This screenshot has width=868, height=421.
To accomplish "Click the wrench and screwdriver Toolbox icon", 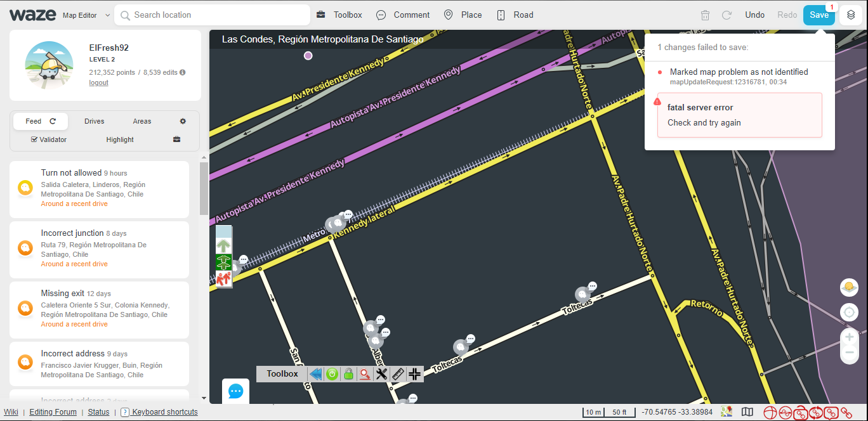I will pyautogui.click(x=381, y=374).
